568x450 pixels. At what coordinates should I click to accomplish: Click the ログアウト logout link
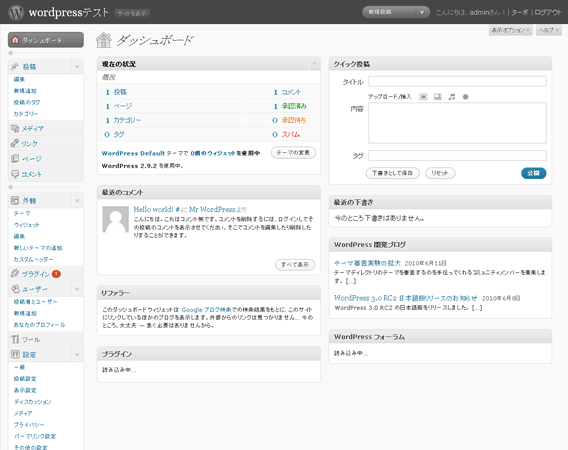[548, 12]
